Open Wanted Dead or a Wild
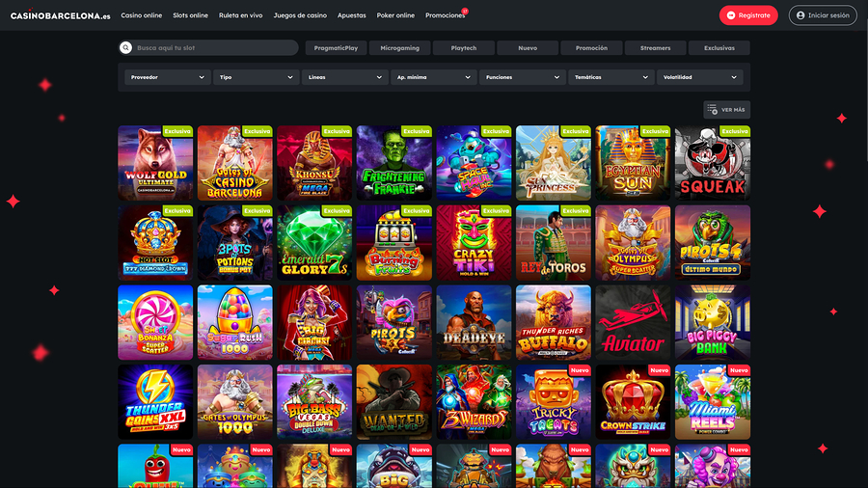The height and width of the screenshot is (488, 868). pos(394,402)
